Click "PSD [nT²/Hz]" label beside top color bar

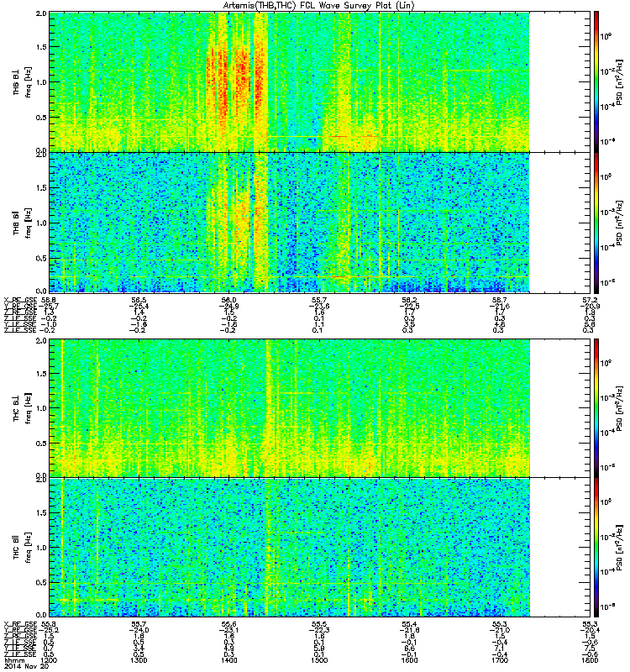[619, 81]
